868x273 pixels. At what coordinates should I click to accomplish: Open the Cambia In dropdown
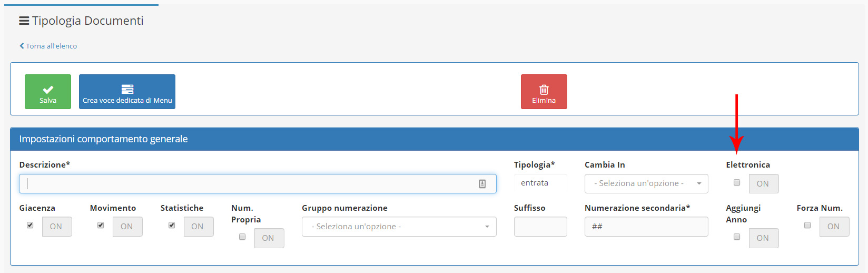pyautogui.click(x=646, y=183)
